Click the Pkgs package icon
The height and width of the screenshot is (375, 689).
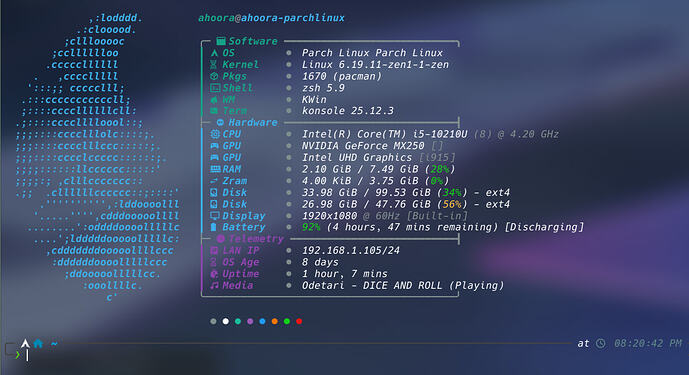click(x=214, y=76)
